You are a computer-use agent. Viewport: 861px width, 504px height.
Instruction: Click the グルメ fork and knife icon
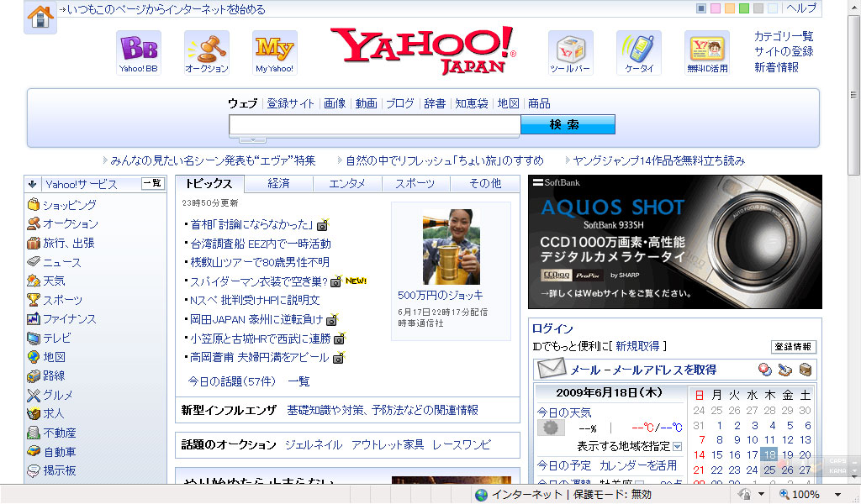[x=34, y=395]
